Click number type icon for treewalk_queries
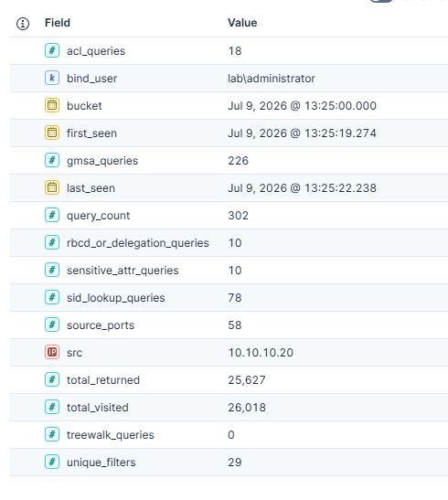Viewport: 448px width, 500px height. coord(52,434)
